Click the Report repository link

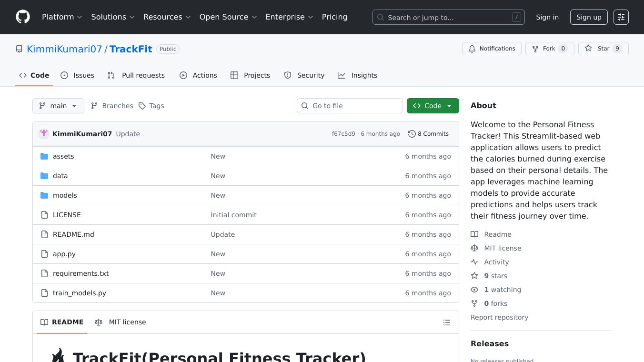point(499,317)
